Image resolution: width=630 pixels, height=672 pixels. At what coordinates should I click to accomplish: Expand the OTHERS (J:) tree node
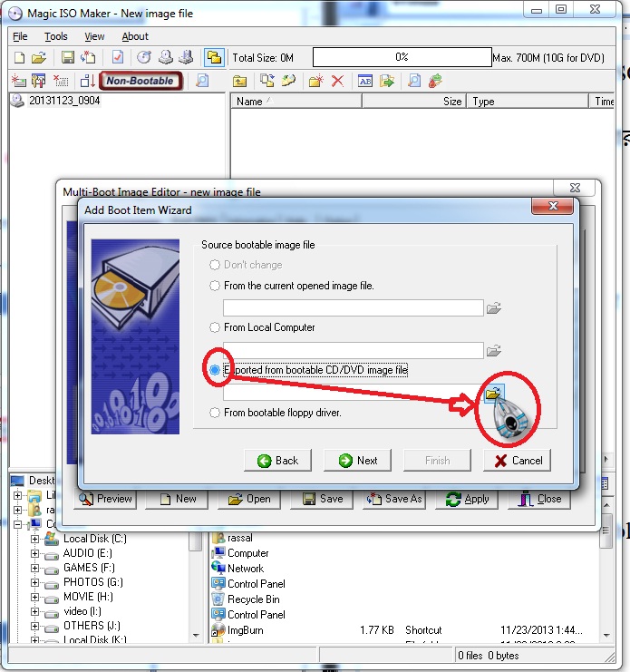click(34, 626)
